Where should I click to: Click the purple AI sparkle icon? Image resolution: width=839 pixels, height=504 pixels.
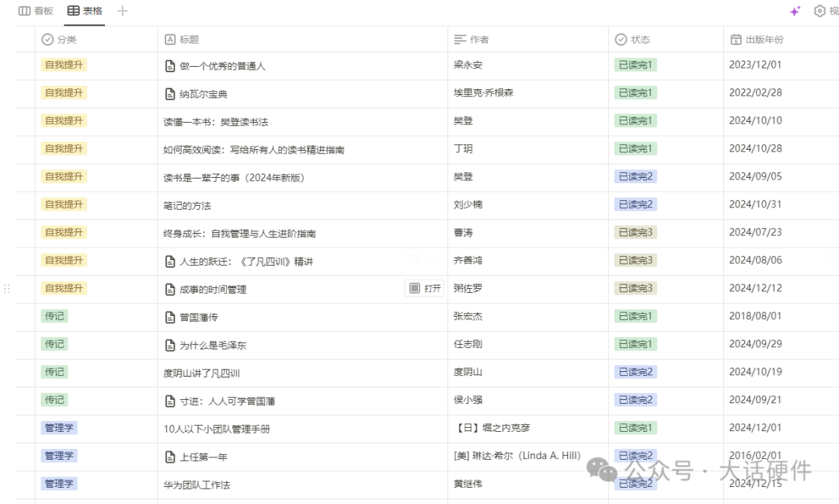pos(795,11)
